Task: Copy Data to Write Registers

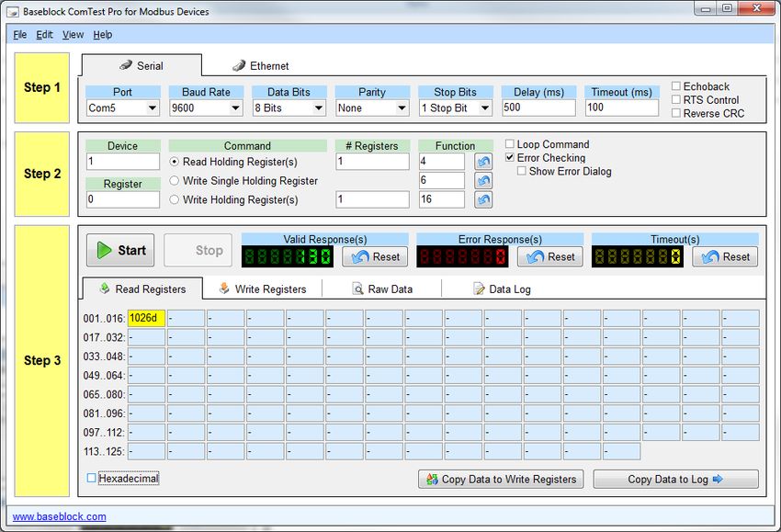Action: coord(500,479)
